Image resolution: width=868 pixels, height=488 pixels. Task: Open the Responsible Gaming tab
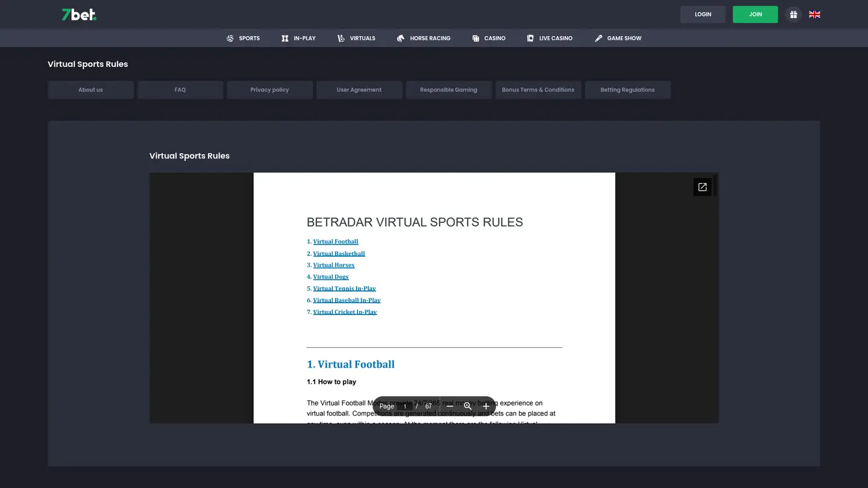[x=448, y=90]
